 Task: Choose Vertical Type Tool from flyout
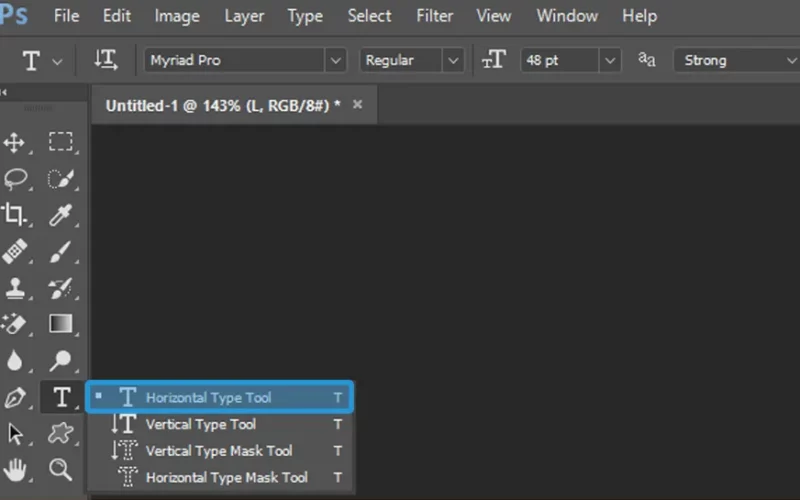click(x=220, y=424)
